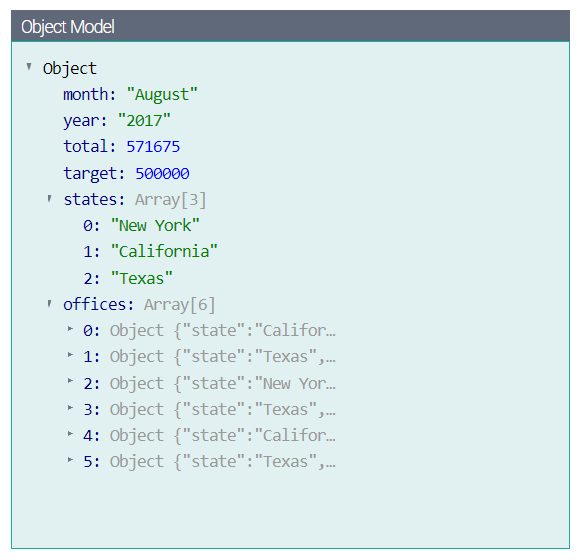Viewport: 580px width, 560px height.
Task: Select the offices key label
Action: 99,304
